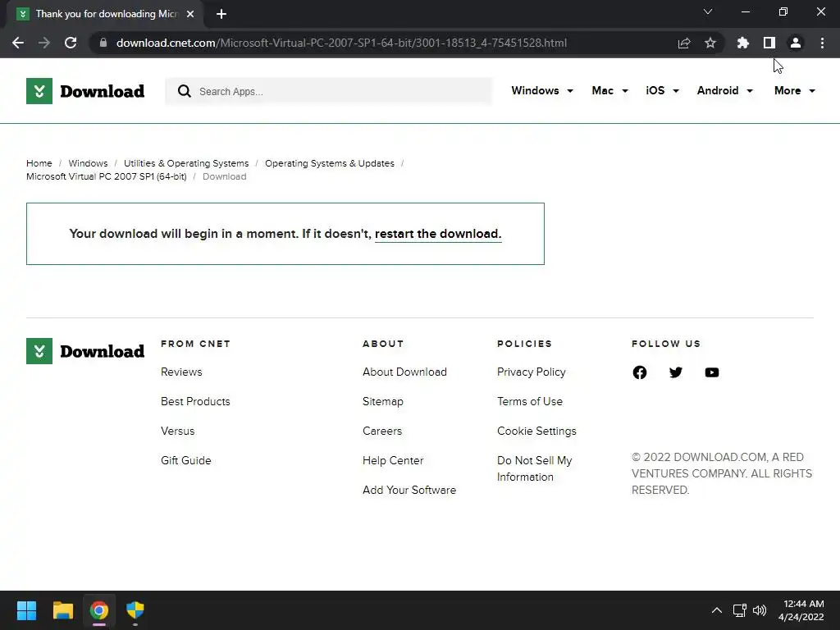Open Gift Guide footer link
840x630 pixels.
[186, 460]
